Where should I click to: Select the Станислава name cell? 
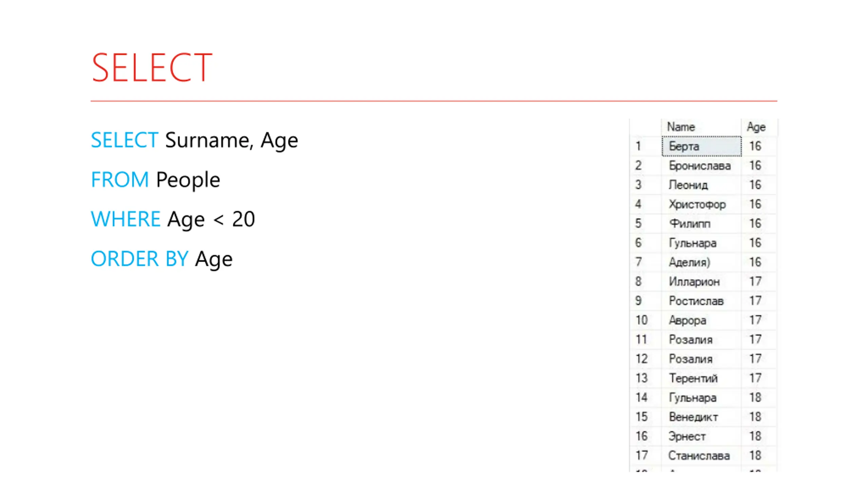click(701, 455)
